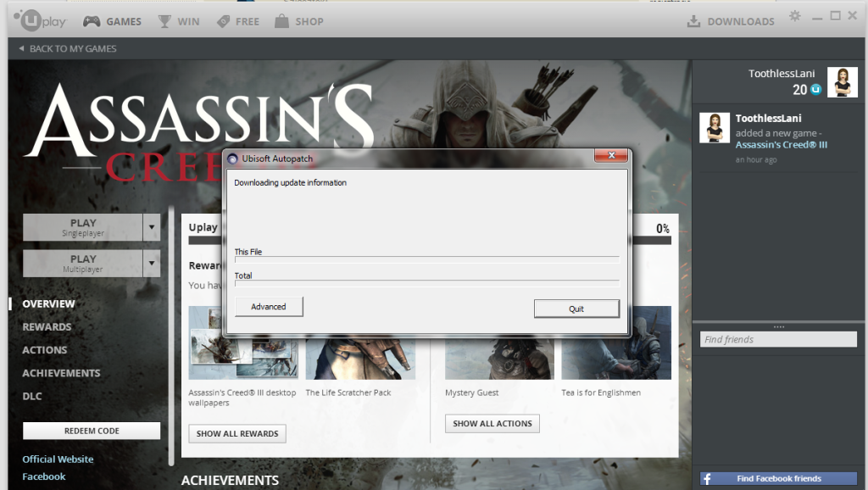Viewport: 868px width, 490px height.
Task: Click the Advanced button
Action: [269, 307]
